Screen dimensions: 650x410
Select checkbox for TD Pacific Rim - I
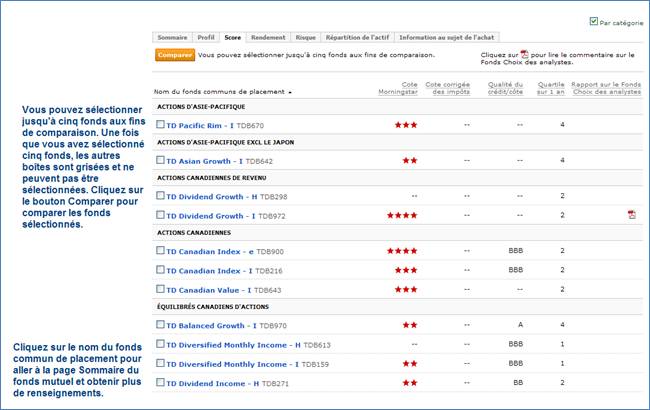pyautogui.click(x=160, y=125)
